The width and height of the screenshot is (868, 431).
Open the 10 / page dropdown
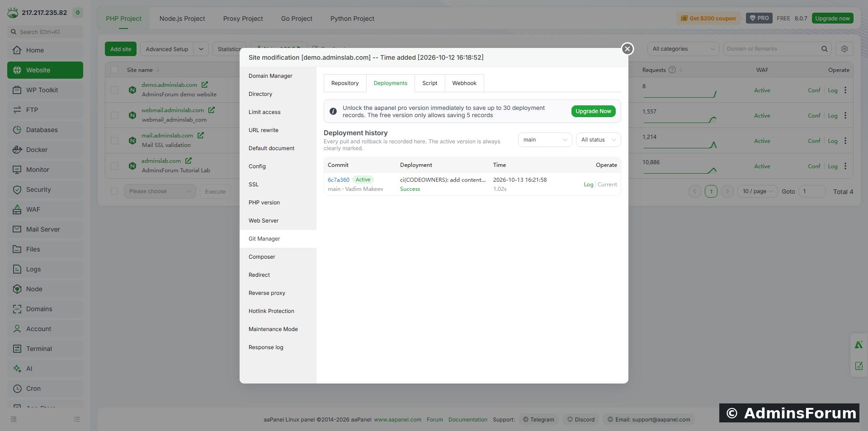tap(757, 191)
